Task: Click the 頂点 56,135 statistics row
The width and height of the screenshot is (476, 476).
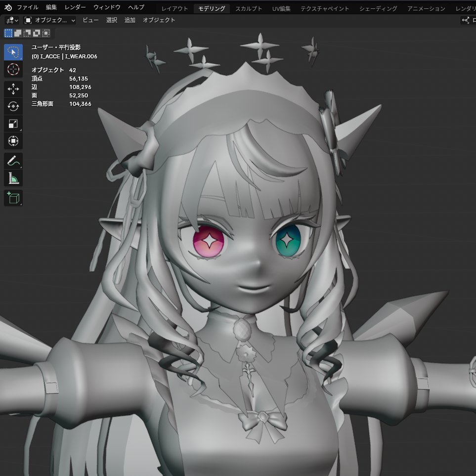Action: [60, 79]
